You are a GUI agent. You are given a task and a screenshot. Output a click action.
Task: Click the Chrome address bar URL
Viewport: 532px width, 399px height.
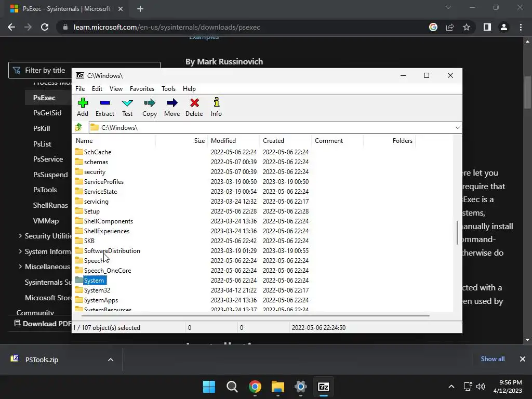click(x=167, y=27)
